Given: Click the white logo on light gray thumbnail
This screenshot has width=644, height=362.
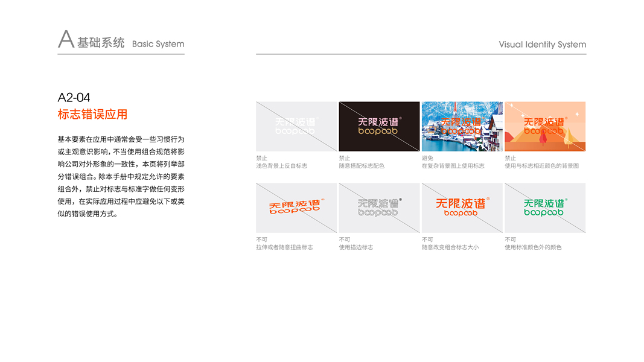Looking at the screenshot, I should tap(296, 127).
